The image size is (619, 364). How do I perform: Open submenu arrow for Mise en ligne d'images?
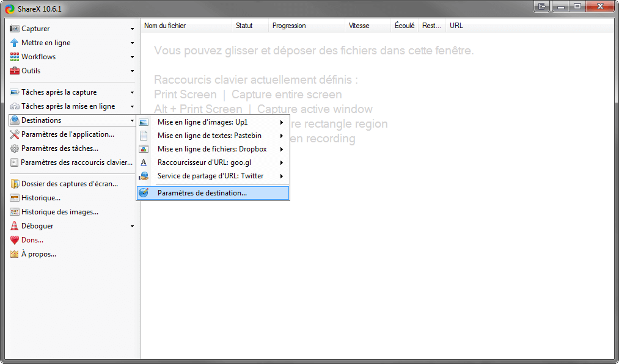pos(282,122)
